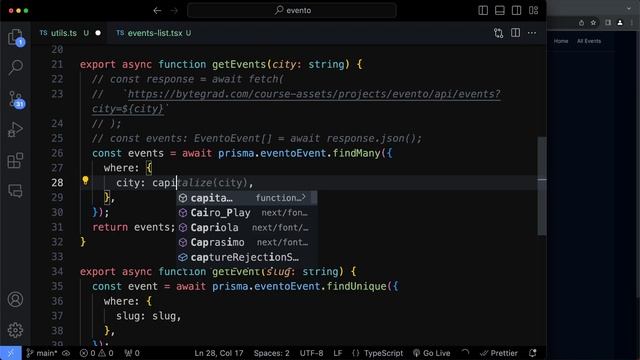Click the browser side panel icon
The width and height of the screenshot is (640, 360).
tap(608, 23)
